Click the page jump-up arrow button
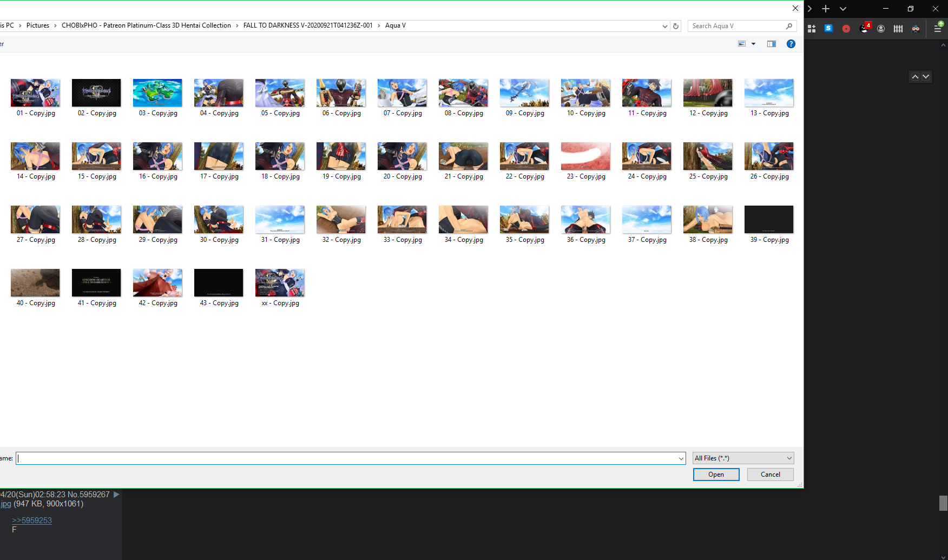This screenshot has width=948, height=560. click(915, 77)
